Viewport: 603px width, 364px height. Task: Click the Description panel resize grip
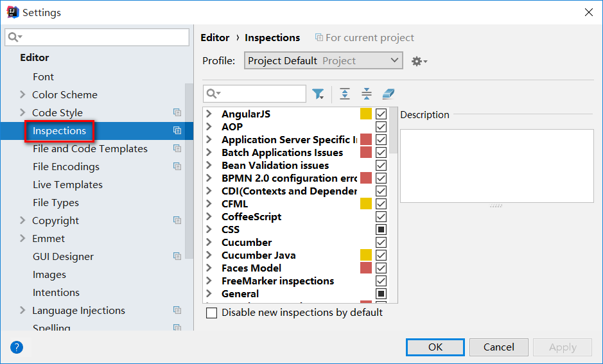pos(496,206)
